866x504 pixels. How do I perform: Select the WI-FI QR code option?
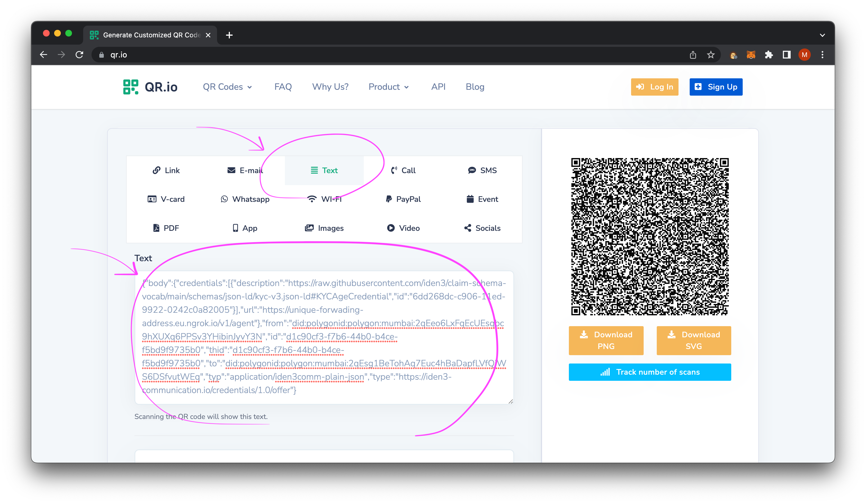(x=324, y=199)
